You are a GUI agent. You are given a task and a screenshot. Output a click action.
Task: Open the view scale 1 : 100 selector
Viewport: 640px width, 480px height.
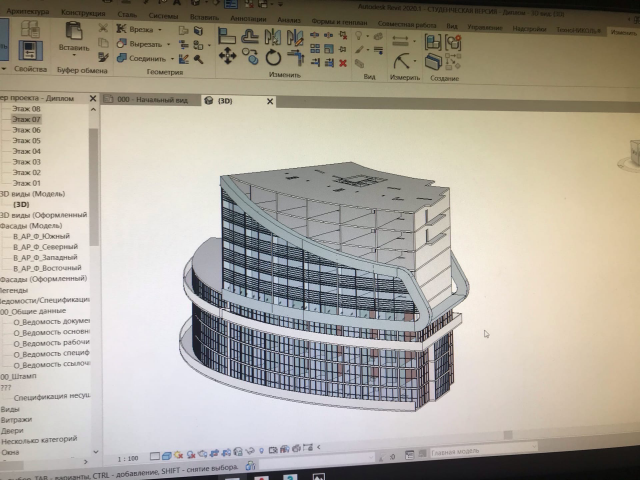click(128, 458)
